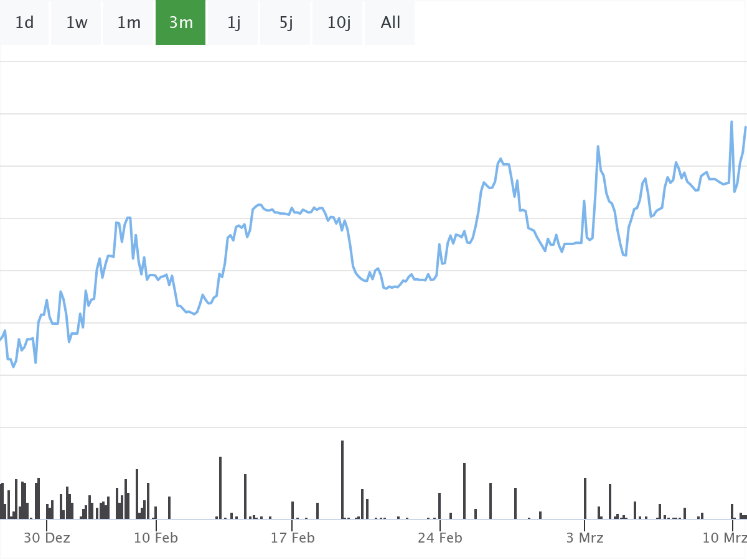Image resolution: width=747 pixels, height=560 pixels.
Task: Click the 30 Dez axis date label
Action: coord(47,538)
